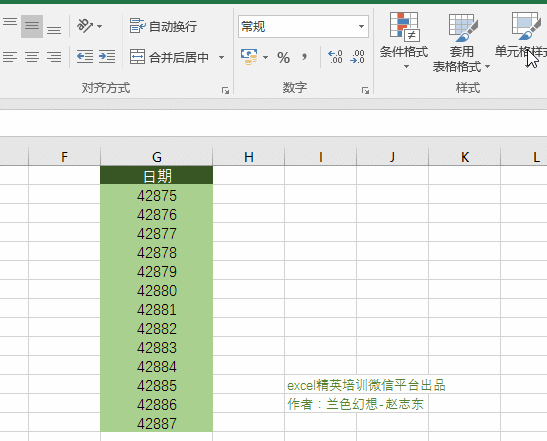Screen dimensions: 547x441
Task: Open the 单元格样式 cell styles button
Action: click(x=521, y=38)
